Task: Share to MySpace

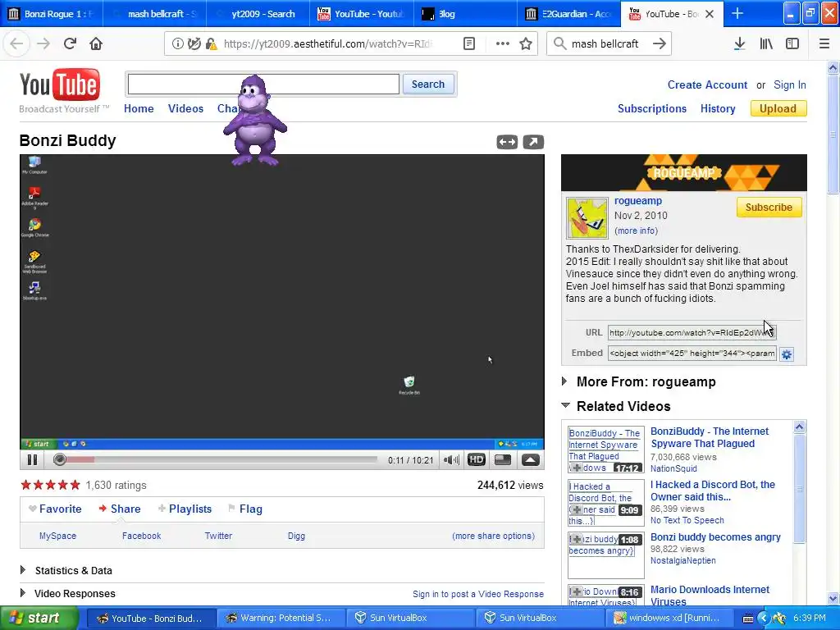Action: (x=58, y=536)
